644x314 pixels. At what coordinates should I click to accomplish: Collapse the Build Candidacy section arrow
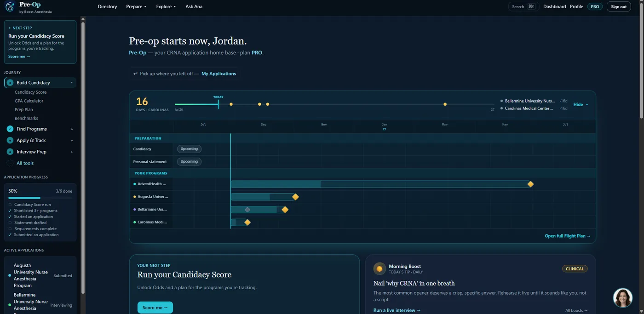(x=72, y=83)
